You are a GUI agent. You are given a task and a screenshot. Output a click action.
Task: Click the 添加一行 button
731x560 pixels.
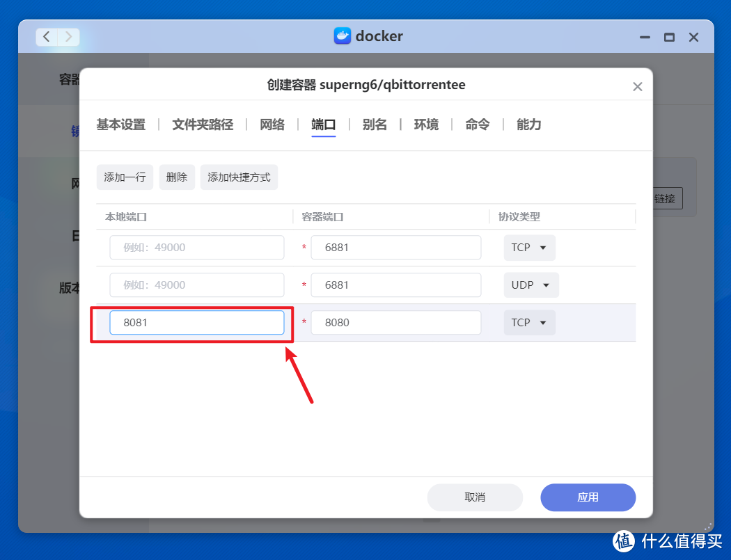pos(125,177)
